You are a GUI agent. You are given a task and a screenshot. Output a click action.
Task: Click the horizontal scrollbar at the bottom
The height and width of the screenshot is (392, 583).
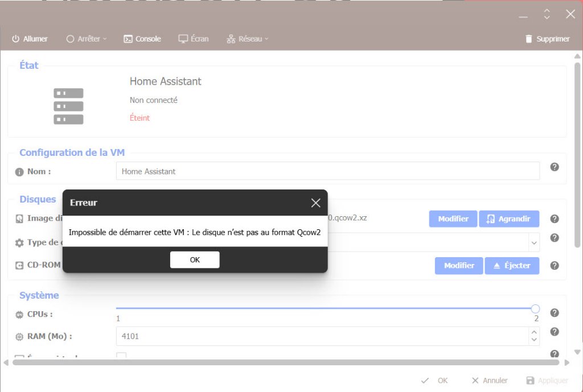(286, 362)
